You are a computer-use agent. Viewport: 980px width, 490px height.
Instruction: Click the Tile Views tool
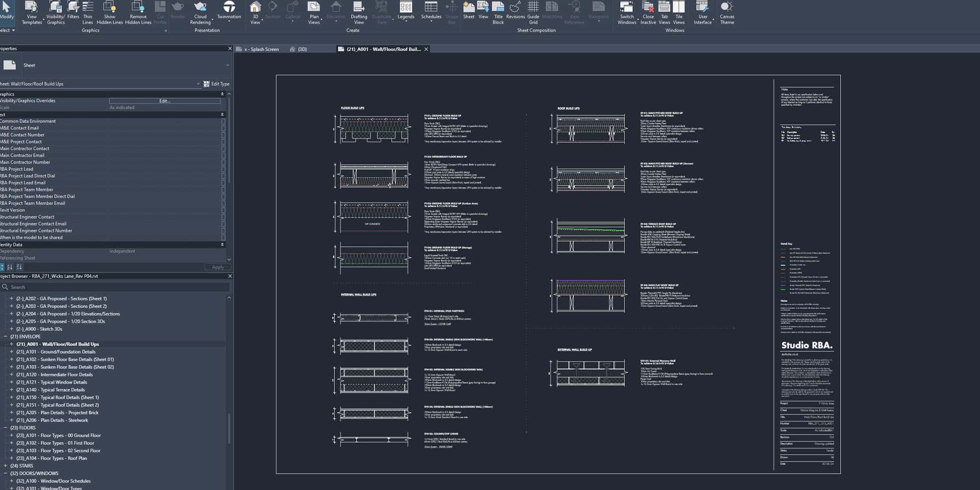[679, 13]
